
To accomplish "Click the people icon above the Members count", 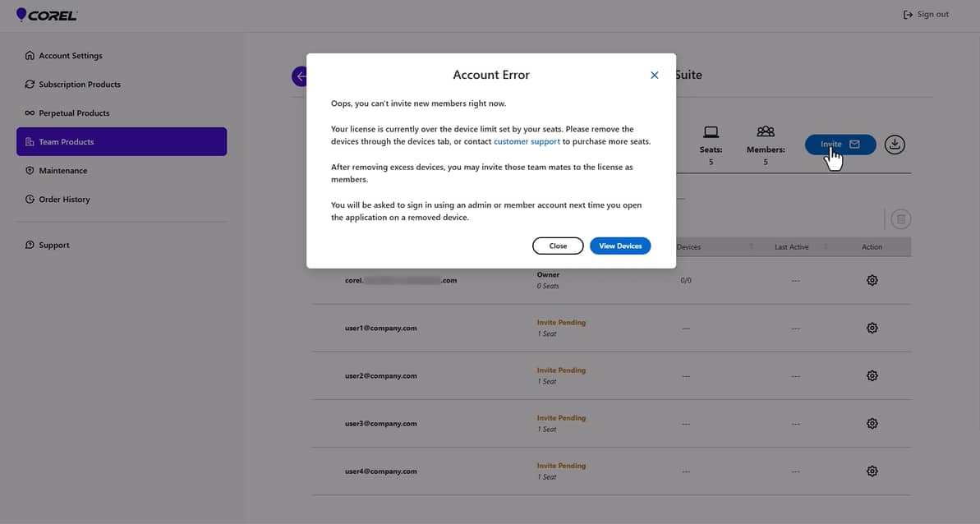I will click(x=765, y=131).
